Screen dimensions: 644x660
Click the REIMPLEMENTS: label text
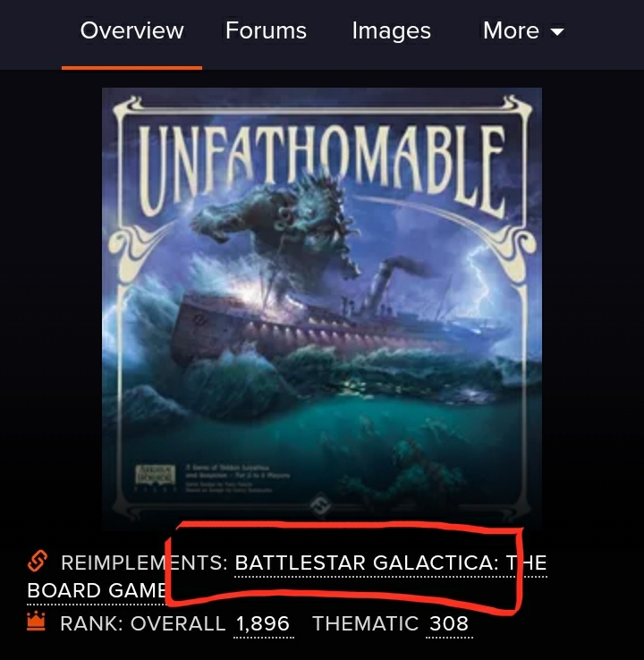pyautogui.click(x=144, y=563)
